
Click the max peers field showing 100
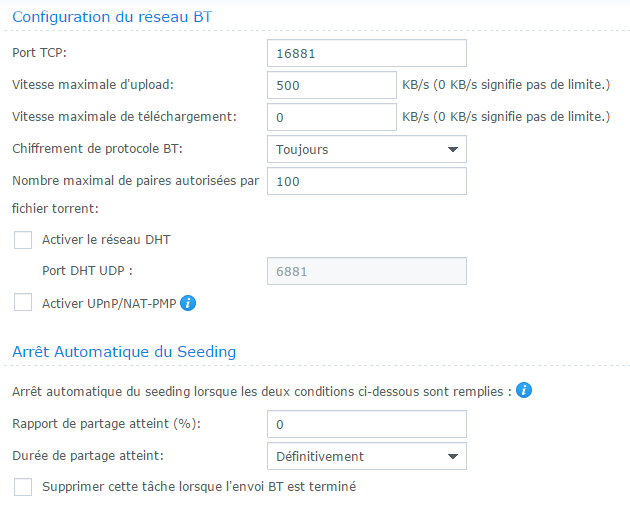tap(366, 181)
